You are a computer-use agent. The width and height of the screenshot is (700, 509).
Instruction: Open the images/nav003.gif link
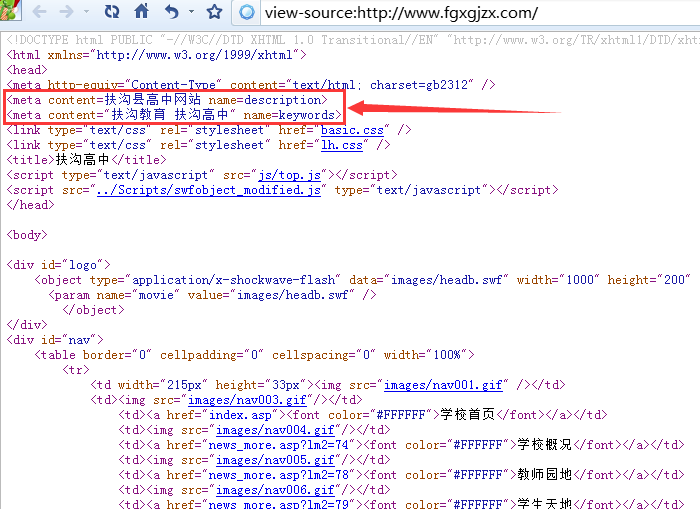pyautogui.click(x=247, y=400)
